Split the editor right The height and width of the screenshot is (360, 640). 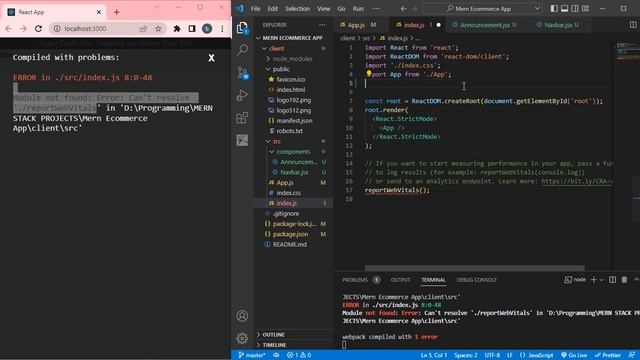633,25
